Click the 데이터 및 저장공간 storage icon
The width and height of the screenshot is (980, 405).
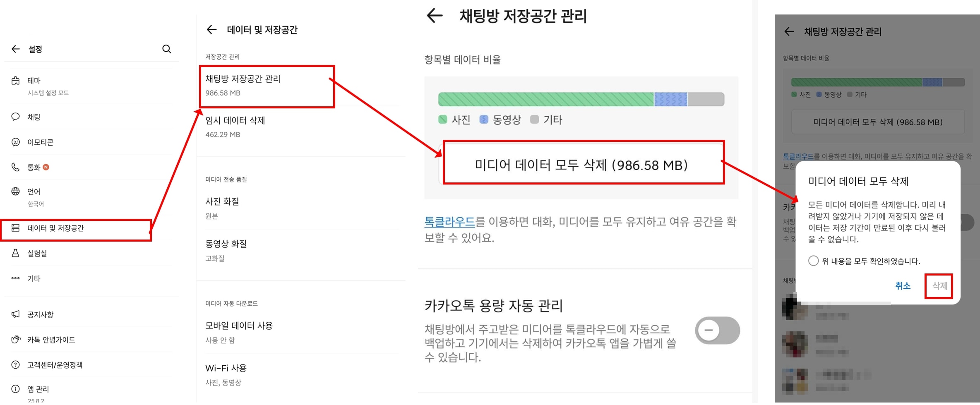pos(16,227)
